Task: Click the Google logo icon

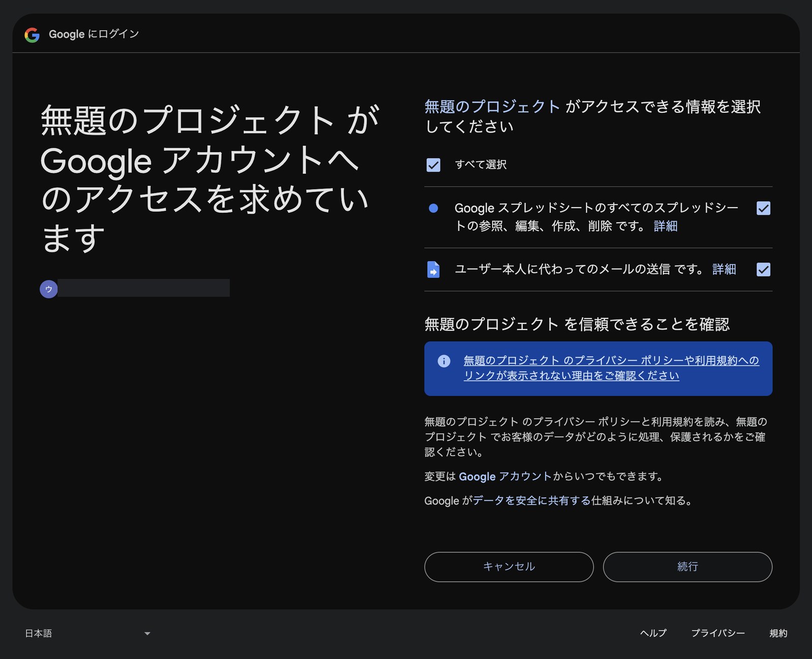Action: [x=32, y=35]
